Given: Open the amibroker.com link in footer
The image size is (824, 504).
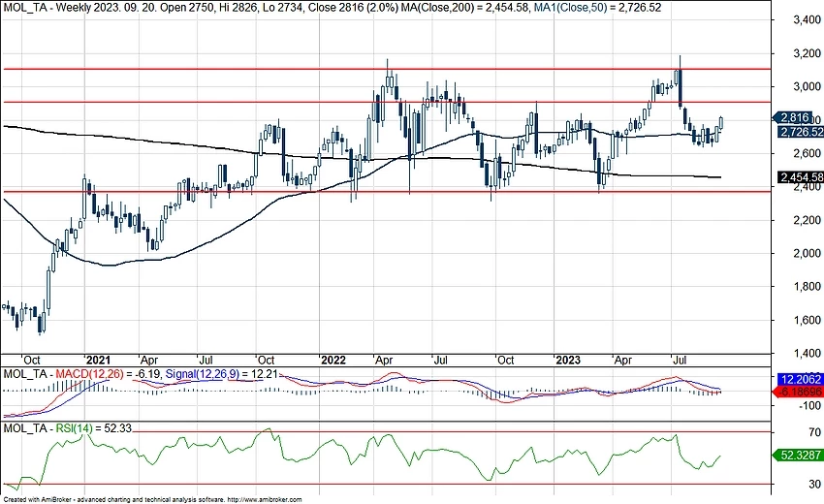Looking at the screenshot, I should click(x=265, y=499).
